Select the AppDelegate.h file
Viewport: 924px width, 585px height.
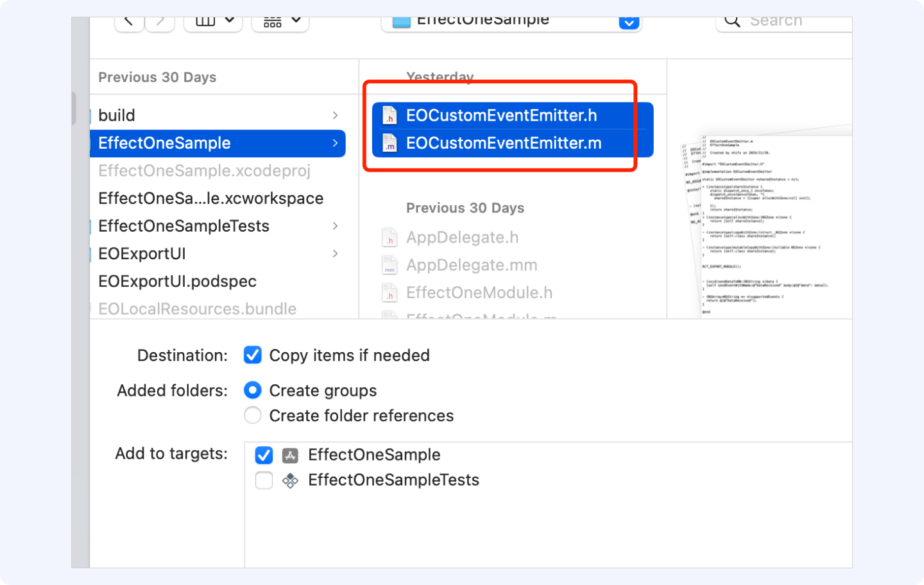462,237
